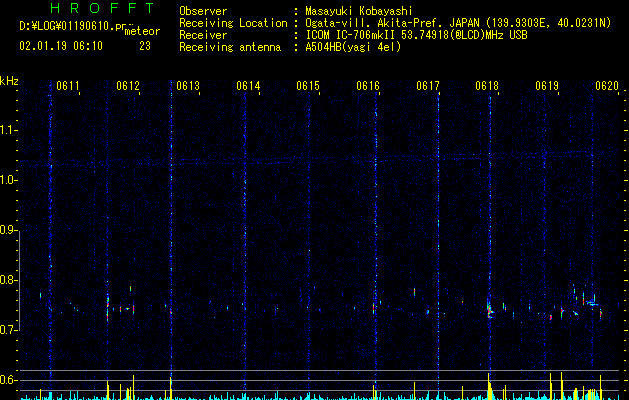Click the Receiving Location label
This screenshot has height=400, width=629.
(x=233, y=23)
